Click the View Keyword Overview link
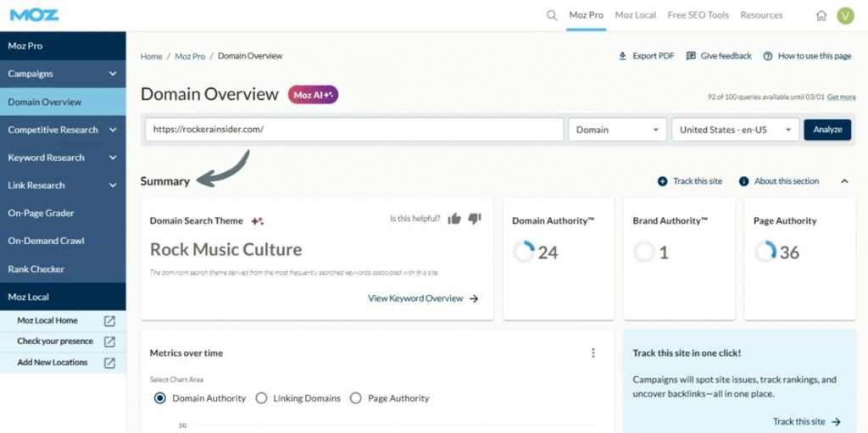The image size is (868, 433). pos(415,298)
